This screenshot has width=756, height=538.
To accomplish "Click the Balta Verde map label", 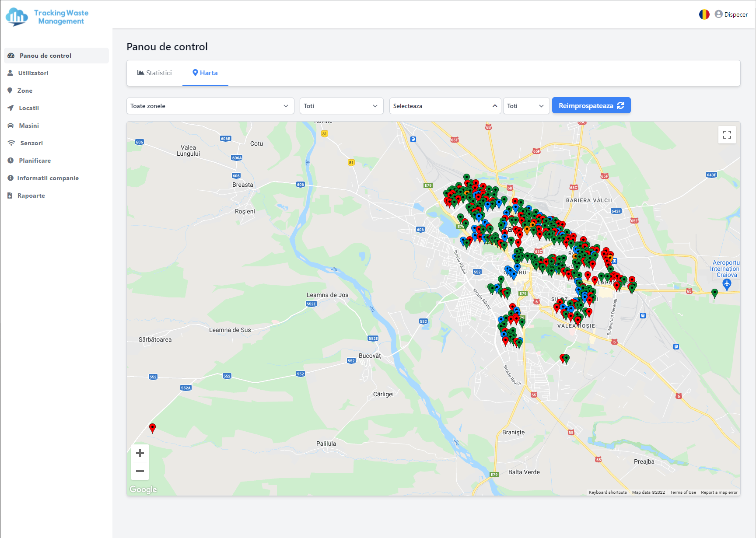I will [524, 472].
